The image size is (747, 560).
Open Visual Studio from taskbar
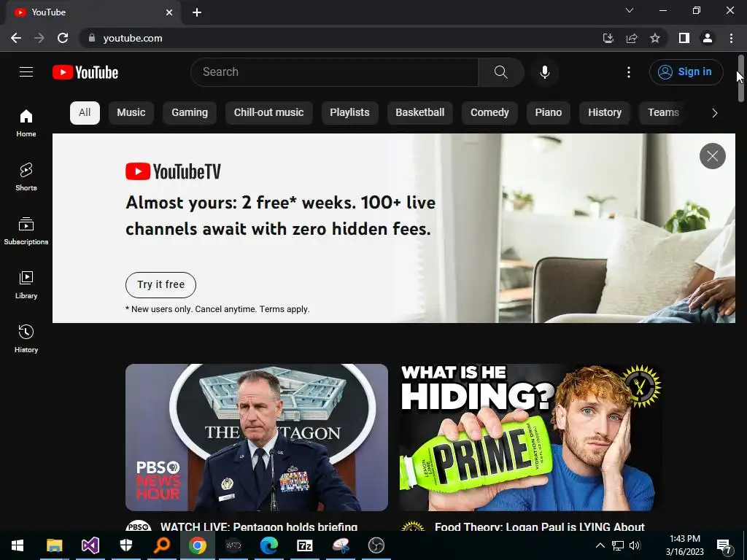[x=90, y=545]
